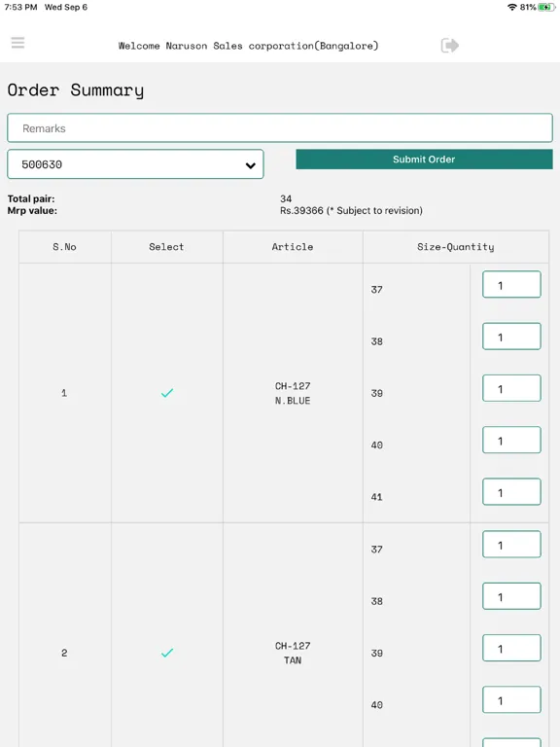Submit the order
Screen dimensions: 560x747
[x=424, y=160]
